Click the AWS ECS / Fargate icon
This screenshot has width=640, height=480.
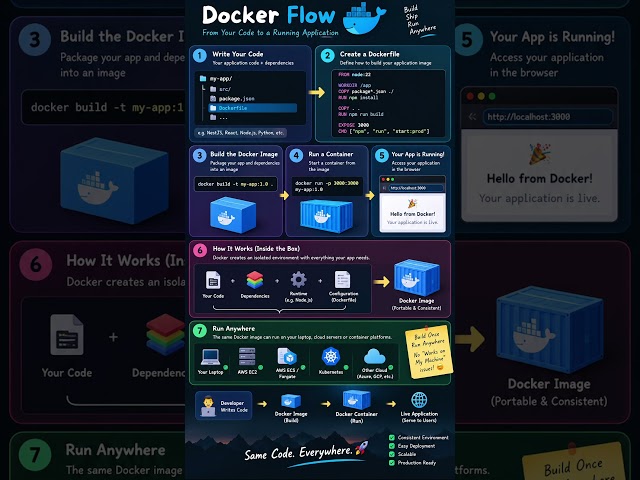click(287, 356)
